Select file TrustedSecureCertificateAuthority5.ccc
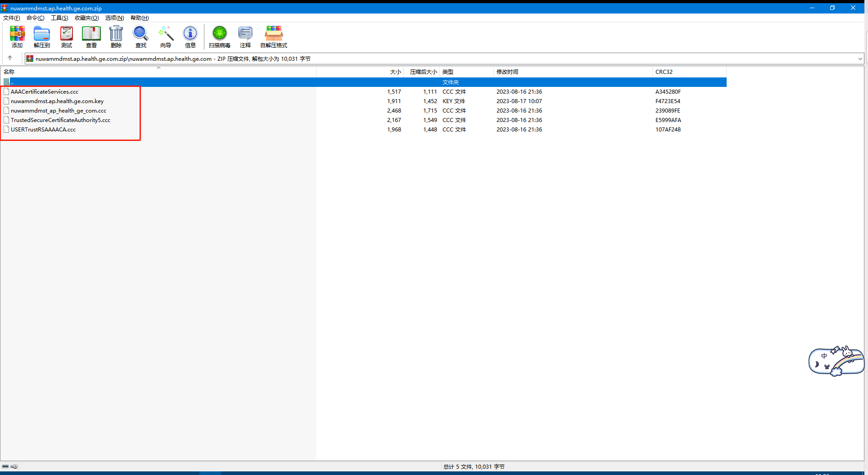 click(60, 120)
